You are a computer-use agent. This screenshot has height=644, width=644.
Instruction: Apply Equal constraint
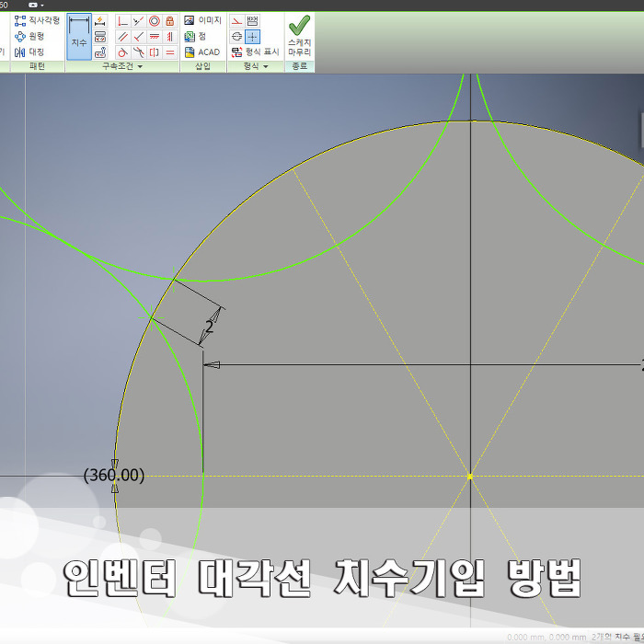170,52
